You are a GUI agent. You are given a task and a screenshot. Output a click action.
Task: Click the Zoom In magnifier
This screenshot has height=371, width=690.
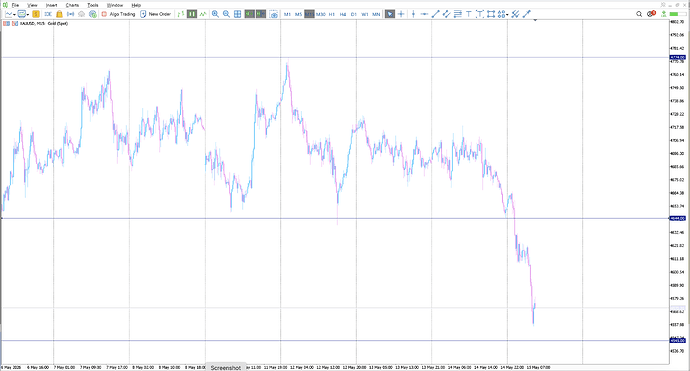pos(215,14)
